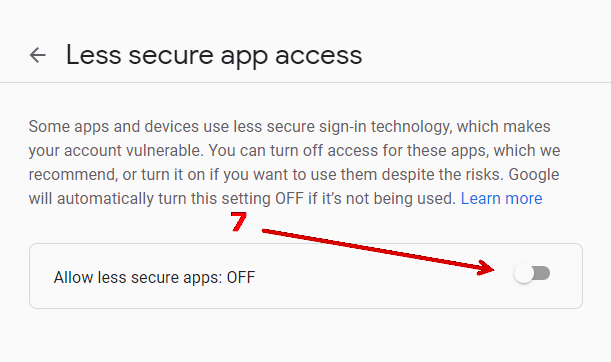Click the word 'recommend,' in the paragraph

73,175
